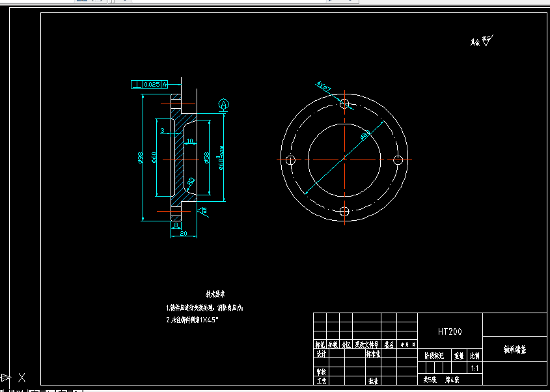
Task: Select the 4Xø7 hole callout
Action: [323, 86]
